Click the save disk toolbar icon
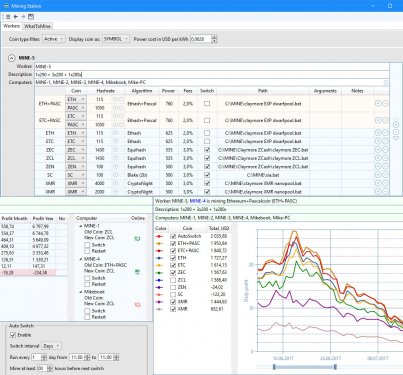The height and width of the screenshot is (375, 403). point(31,17)
